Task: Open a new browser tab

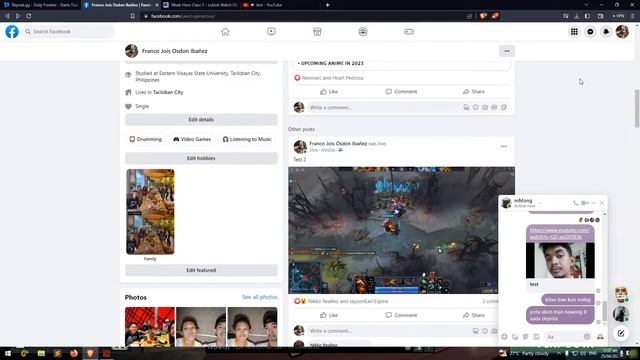Action: pyautogui.click(x=327, y=5)
